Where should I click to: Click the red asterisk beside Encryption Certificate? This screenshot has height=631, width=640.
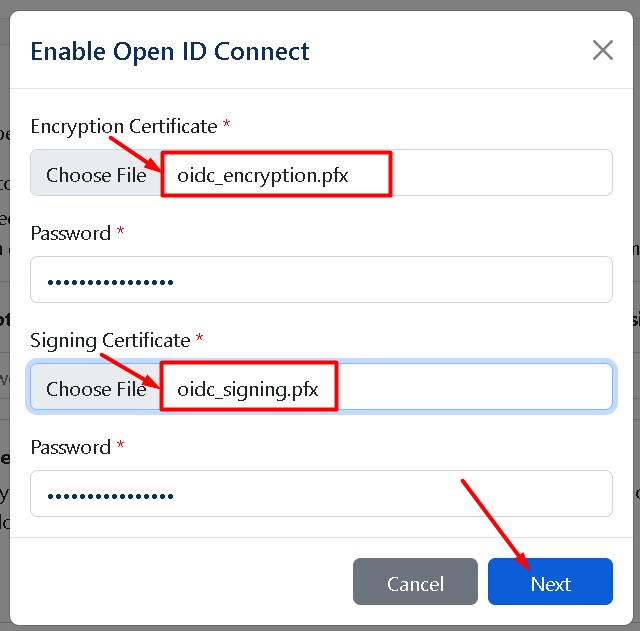coord(226,125)
